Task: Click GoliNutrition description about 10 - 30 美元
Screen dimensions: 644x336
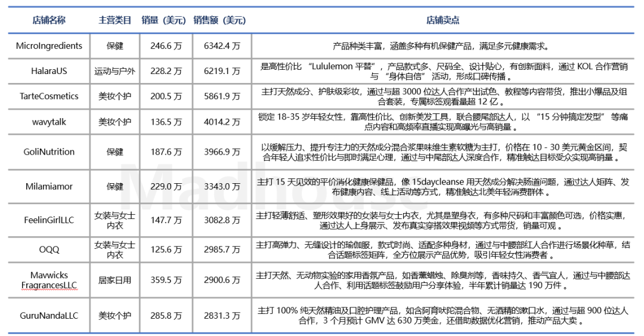Action: pos(442,152)
